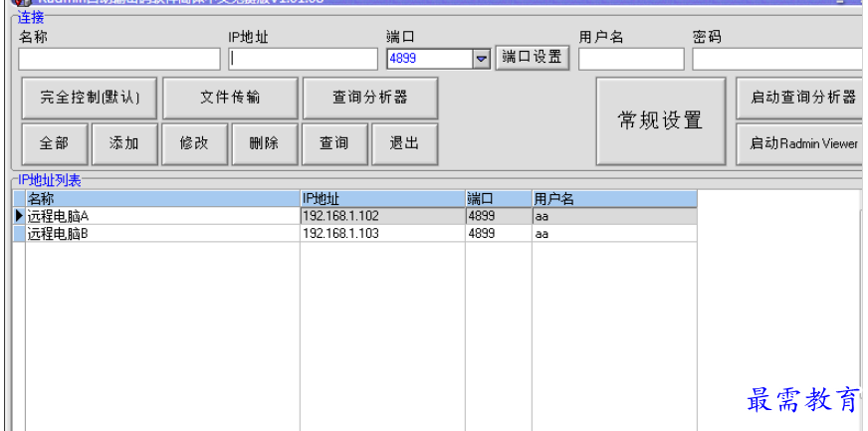
Task: Open 常规设置
Action: (x=660, y=121)
